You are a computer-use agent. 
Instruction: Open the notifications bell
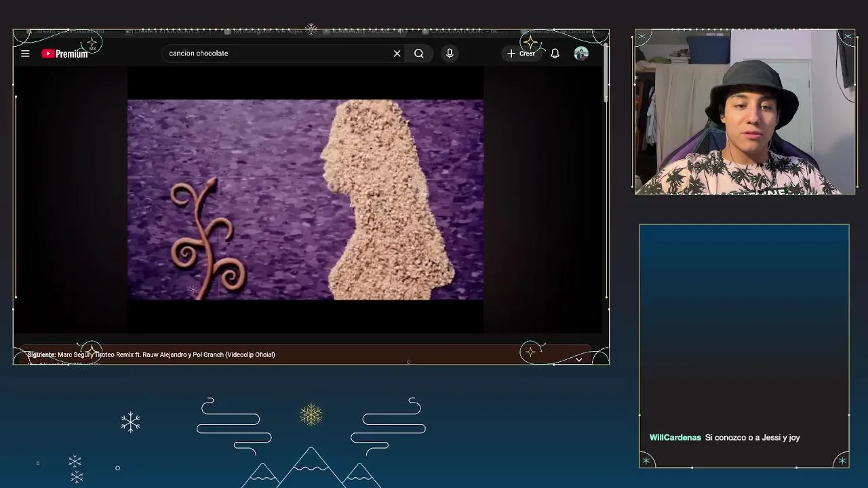[x=555, y=54]
